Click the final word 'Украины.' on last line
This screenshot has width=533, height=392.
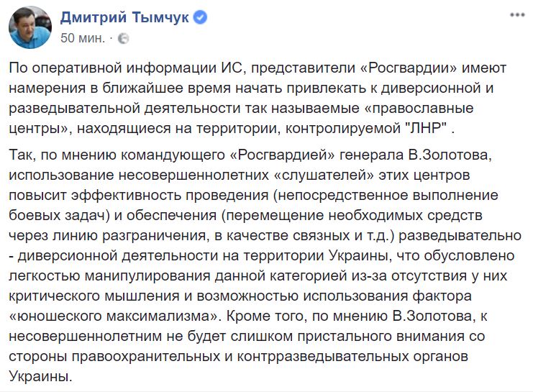(x=41, y=377)
